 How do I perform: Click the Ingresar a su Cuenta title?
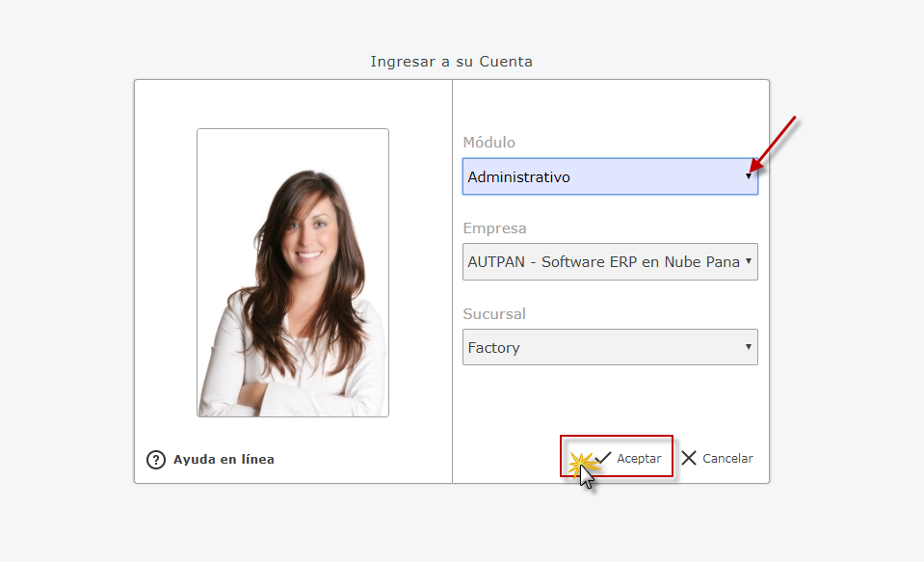click(x=451, y=62)
